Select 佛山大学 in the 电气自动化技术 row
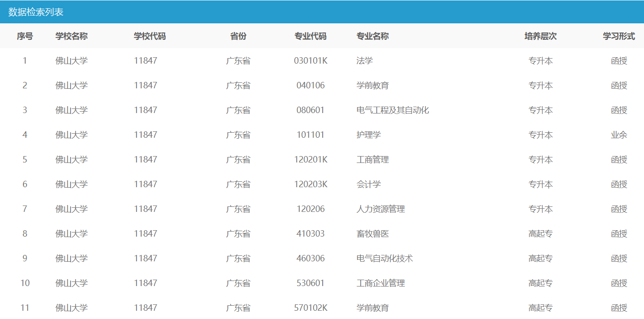 point(72,259)
